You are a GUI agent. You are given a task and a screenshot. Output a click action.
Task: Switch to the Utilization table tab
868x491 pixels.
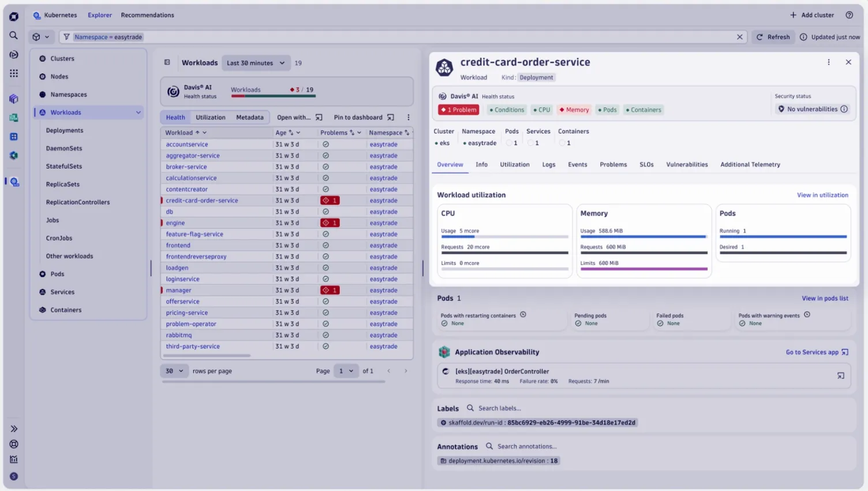[x=211, y=117]
